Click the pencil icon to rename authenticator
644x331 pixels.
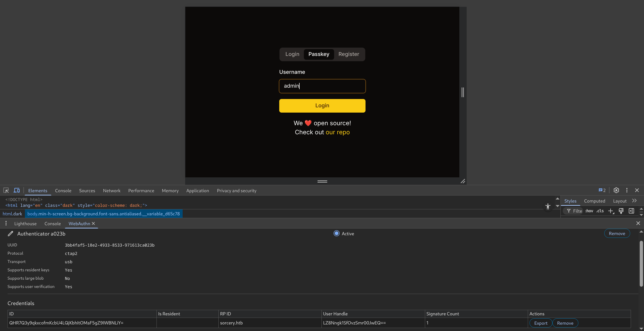[10, 234]
